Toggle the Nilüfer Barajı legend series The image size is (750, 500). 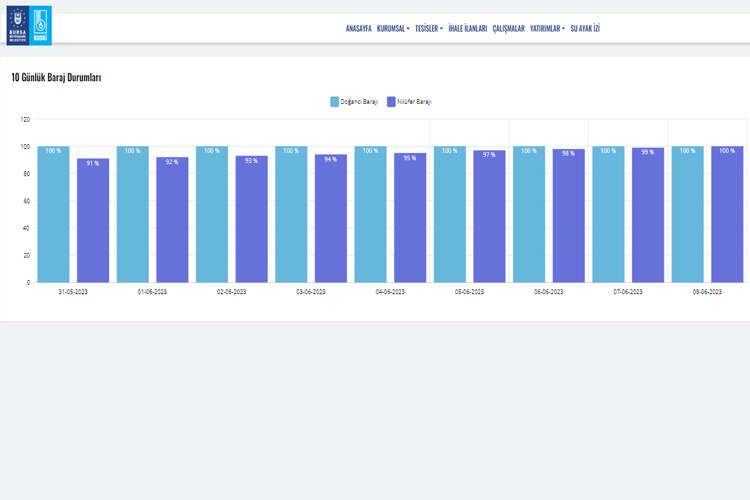414,101
